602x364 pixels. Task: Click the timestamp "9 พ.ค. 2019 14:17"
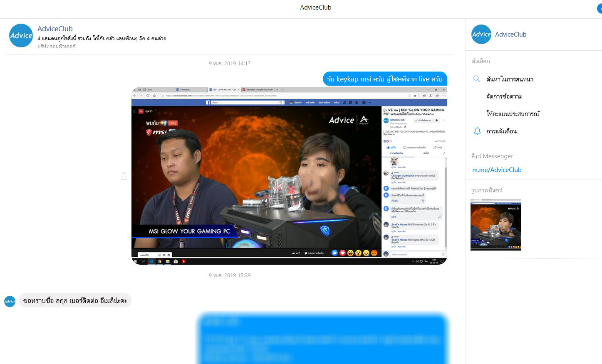(230, 64)
